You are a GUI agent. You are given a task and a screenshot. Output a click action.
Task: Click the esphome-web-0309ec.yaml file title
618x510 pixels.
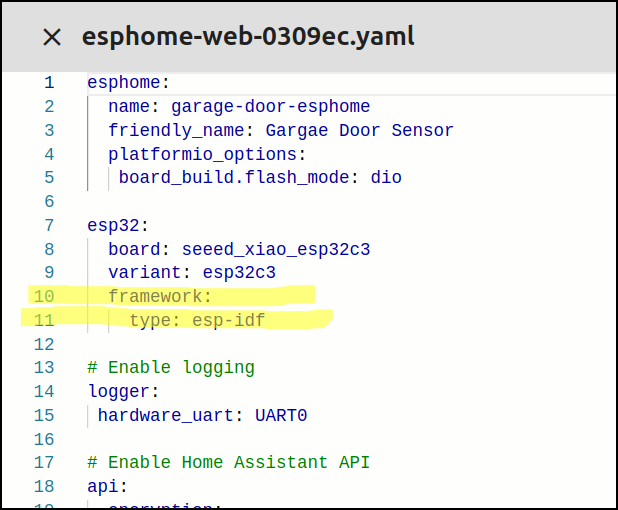pos(248,38)
